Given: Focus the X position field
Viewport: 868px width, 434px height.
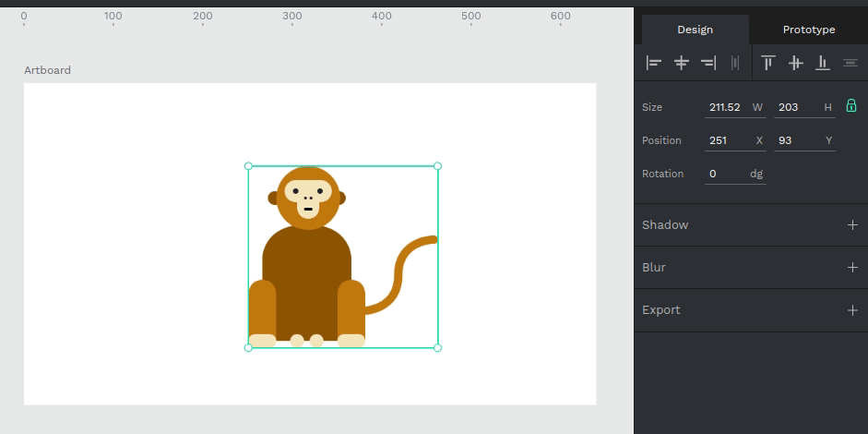Looking at the screenshot, I should click(725, 140).
